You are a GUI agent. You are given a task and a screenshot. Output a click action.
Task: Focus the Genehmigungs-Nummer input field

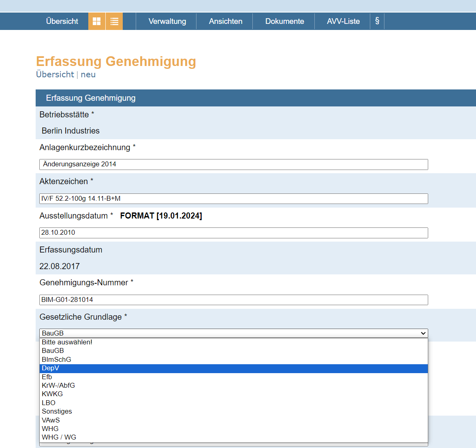pyautogui.click(x=233, y=300)
